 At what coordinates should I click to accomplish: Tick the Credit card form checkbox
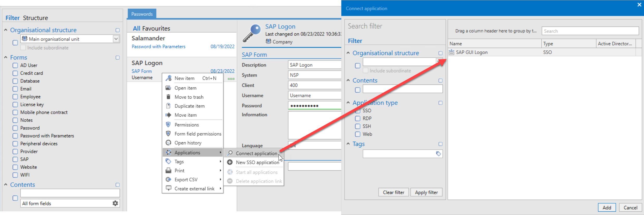click(15, 73)
